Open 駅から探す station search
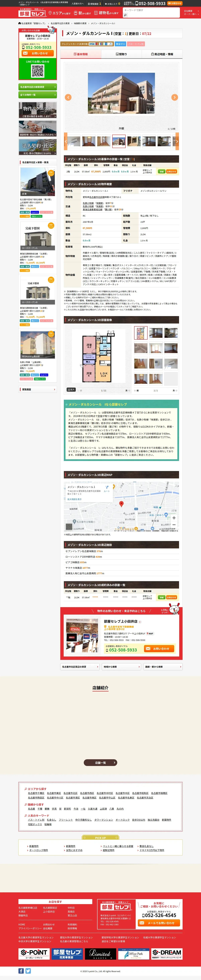This screenshot has height=980, width=201. click(x=82, y=13)
